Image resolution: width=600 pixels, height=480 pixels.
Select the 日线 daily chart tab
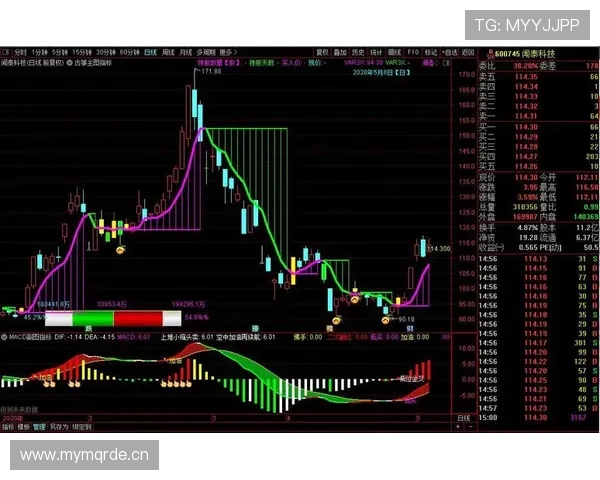tap(151, 52)
